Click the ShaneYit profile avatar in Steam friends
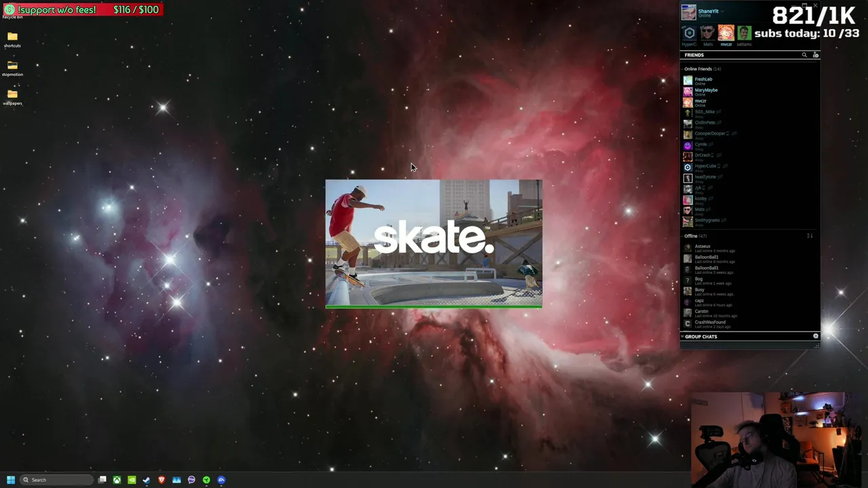The width and height of the screenshot is (868, 488). click(x=688, y=12)
